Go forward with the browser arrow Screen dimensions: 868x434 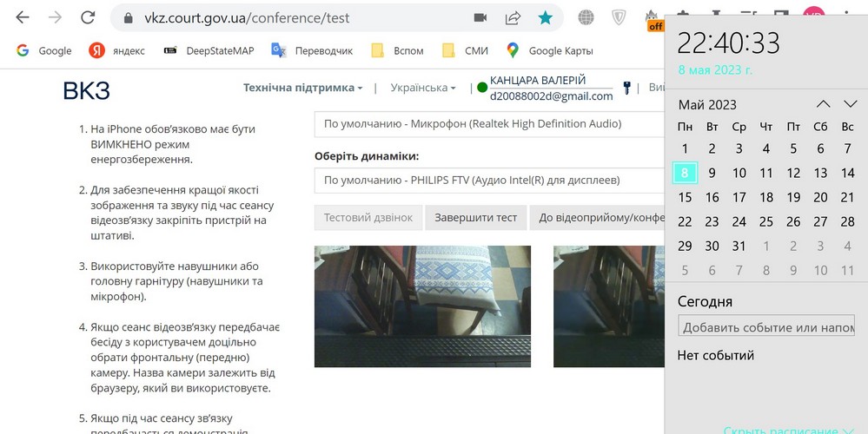coord(56,17)
